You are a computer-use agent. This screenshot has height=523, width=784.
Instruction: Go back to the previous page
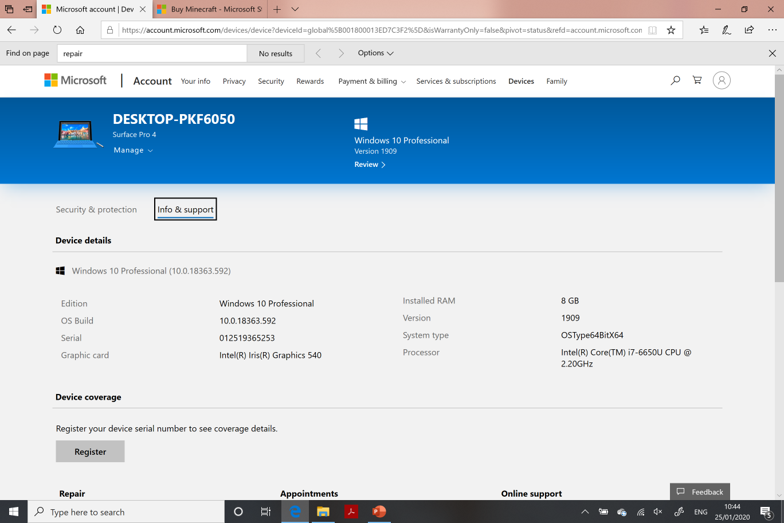pos(12,30)
